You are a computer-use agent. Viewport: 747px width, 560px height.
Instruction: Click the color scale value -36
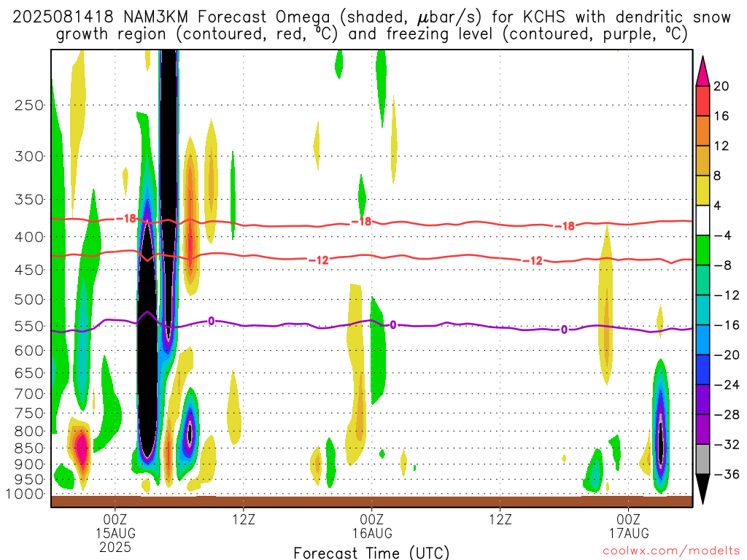pos(727,474)
